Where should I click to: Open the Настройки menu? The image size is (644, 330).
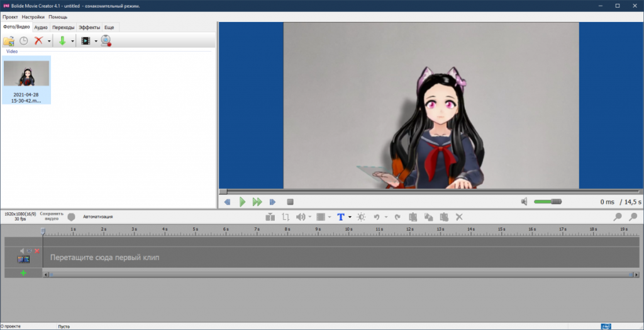tap(33, 17)
